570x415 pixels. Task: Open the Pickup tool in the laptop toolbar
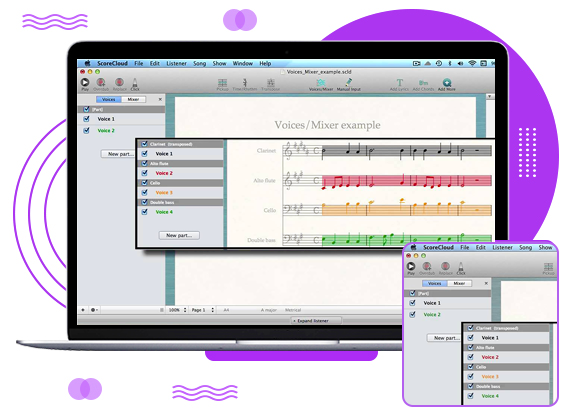click(222, 83)
